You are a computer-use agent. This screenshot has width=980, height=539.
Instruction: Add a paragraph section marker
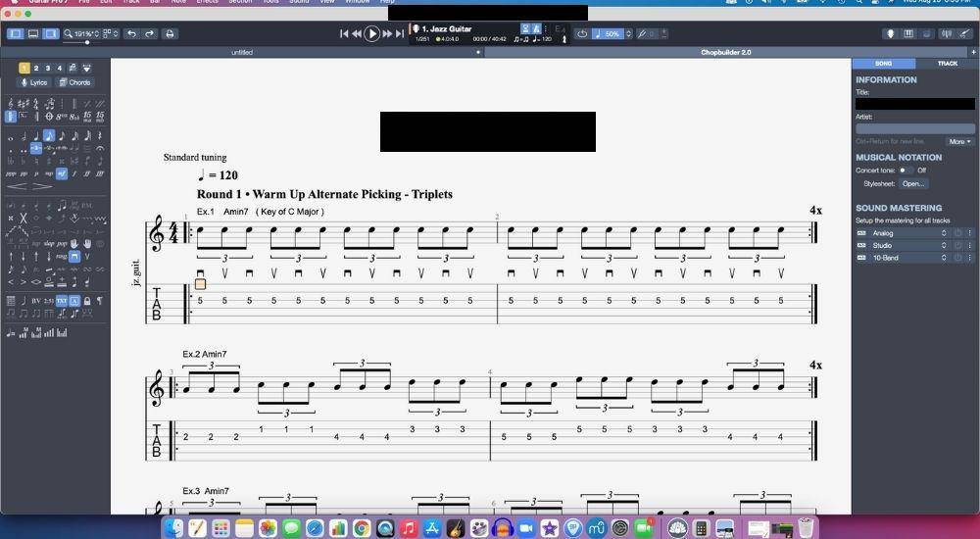[x=100, y=301]
